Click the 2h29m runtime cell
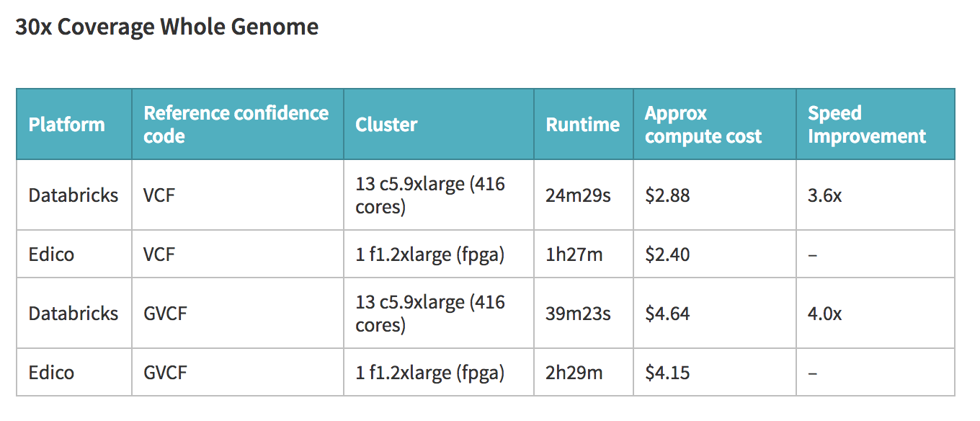This screenshot has height=421, width=980. click(x=573, y=373)
